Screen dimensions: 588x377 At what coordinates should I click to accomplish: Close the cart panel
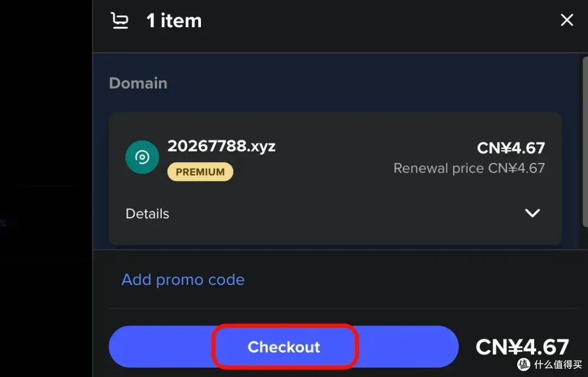pyautogui.click(x=567, y=21)
